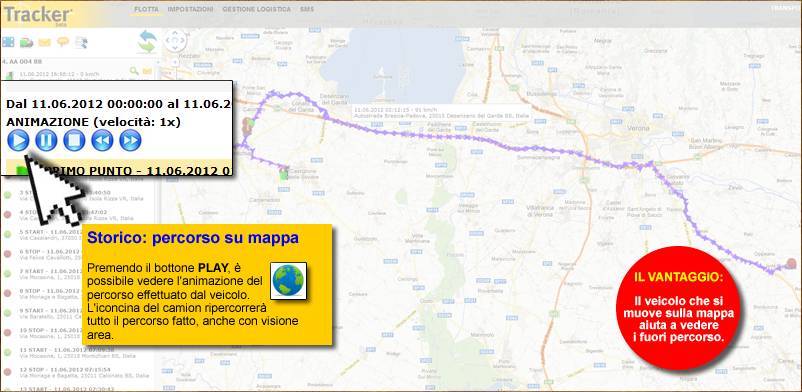Slow down animation with rewind button
802x392 pixels.
(x=102, y=140)
